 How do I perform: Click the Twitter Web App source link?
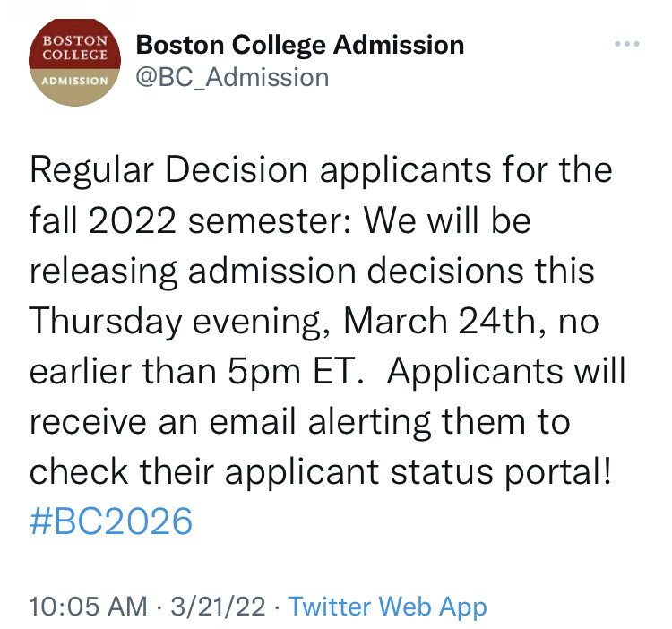[388, 607]
